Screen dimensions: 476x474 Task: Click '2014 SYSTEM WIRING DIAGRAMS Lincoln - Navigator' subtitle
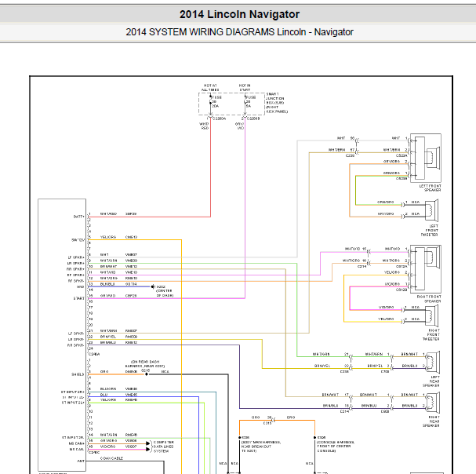coord(239,32)
